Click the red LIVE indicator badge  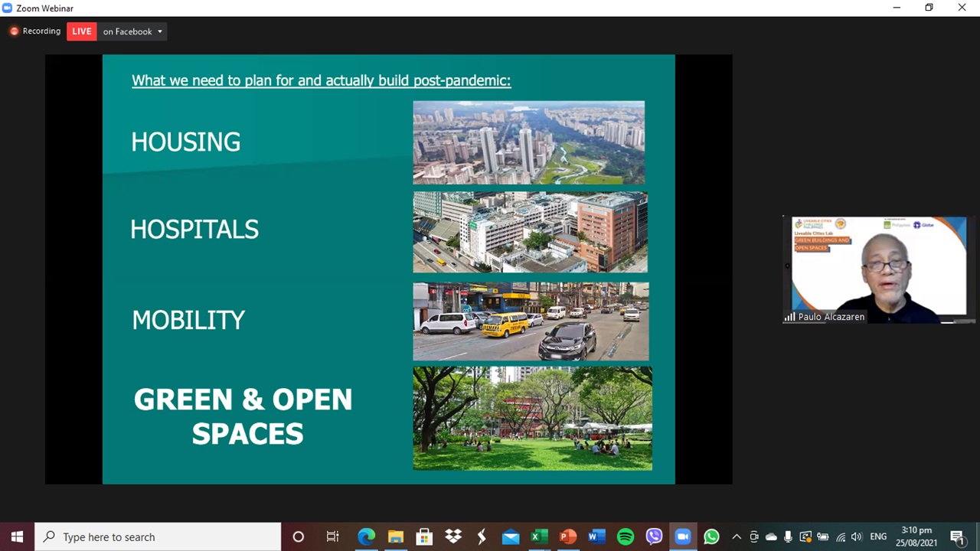point(82,31)
